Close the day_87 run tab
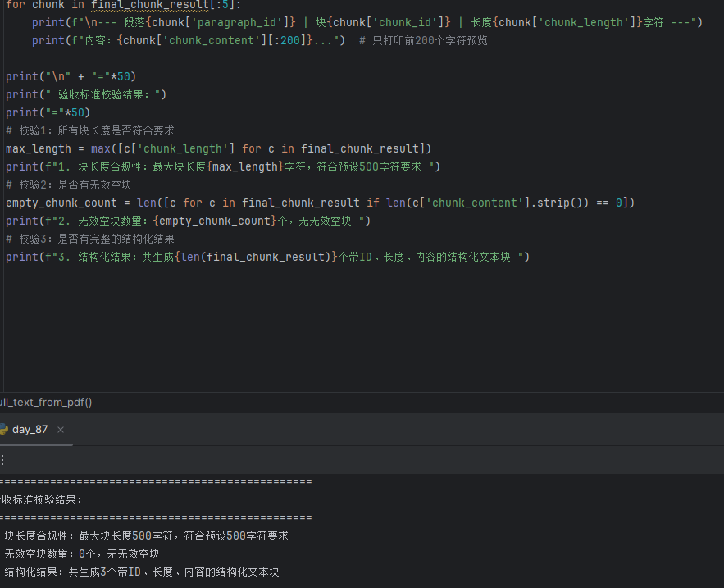Image resolution: width=724 pixels, height=588 pixels. tap(61, 430)
